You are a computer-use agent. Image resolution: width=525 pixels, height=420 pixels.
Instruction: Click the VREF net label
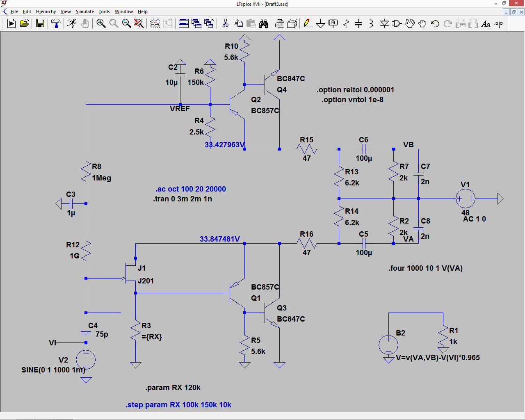180,109
